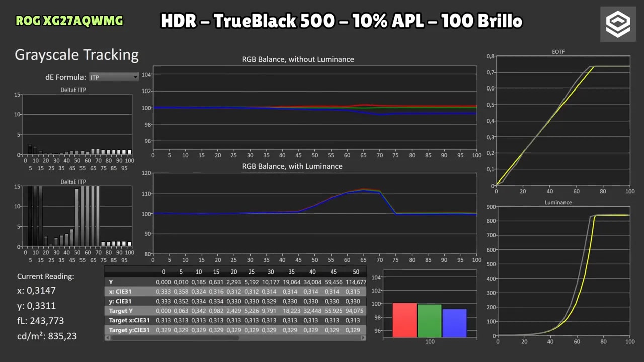Click the 'Current Reading:' label
Image resolution: width=644 pixels, height=362 pixels.
(x=46, y=276)
